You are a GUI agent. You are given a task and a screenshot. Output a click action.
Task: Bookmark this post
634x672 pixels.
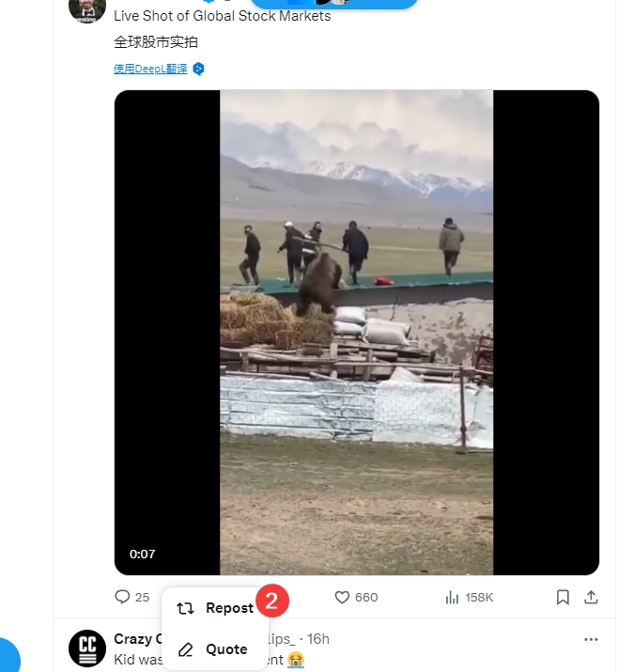[563, 597]
